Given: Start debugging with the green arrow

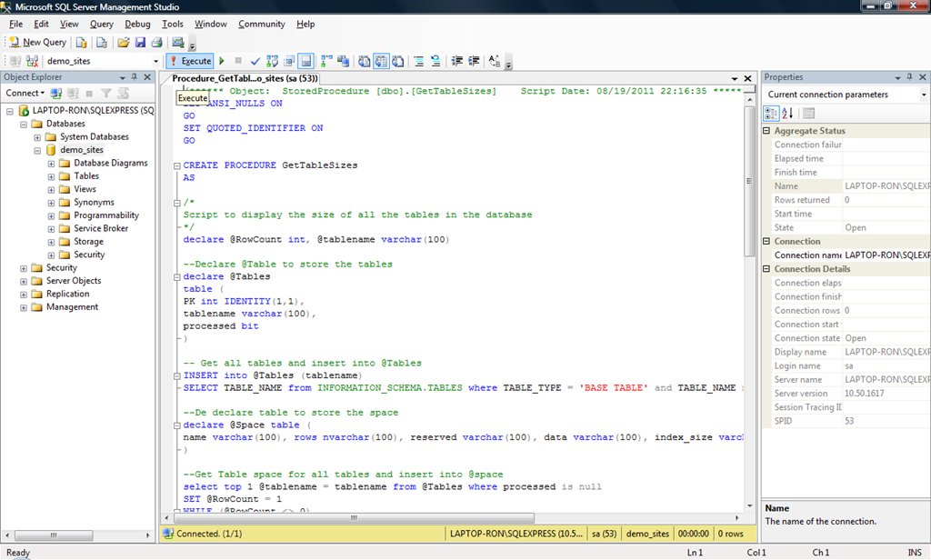Looking at the screenshot, I should click(222, 61).
